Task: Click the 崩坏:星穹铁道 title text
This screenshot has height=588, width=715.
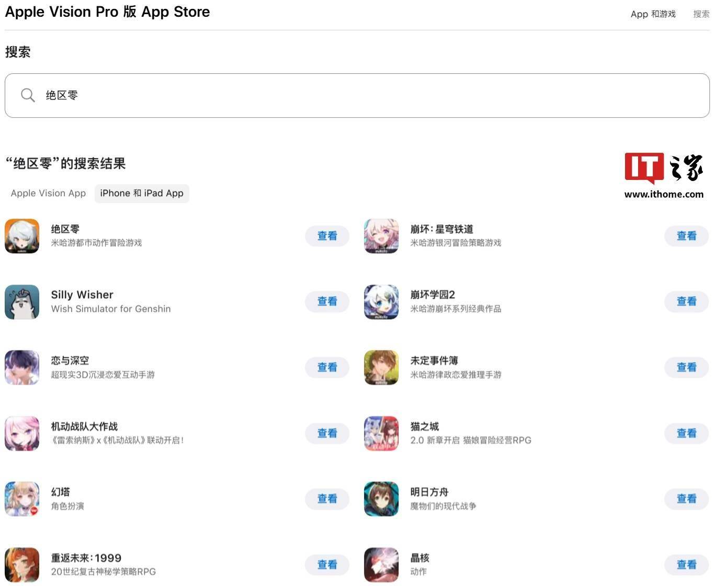Action: [x=442, y=229]
